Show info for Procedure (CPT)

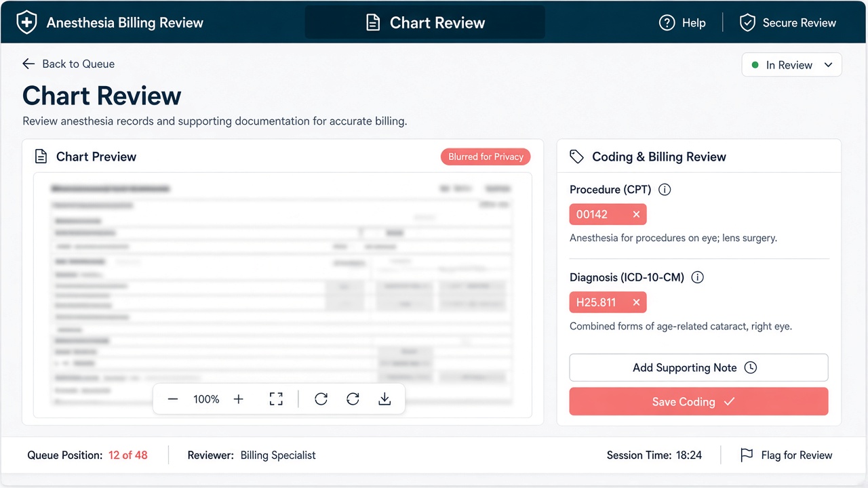point(665,190)
